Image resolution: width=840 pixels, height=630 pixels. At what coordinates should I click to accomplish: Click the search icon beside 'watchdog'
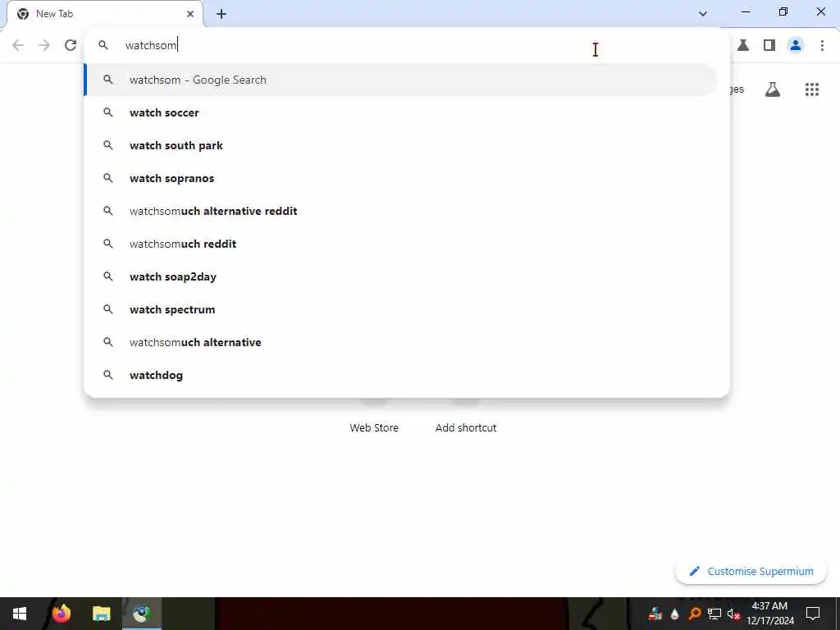pyautogui.click(x=108, y=375)
